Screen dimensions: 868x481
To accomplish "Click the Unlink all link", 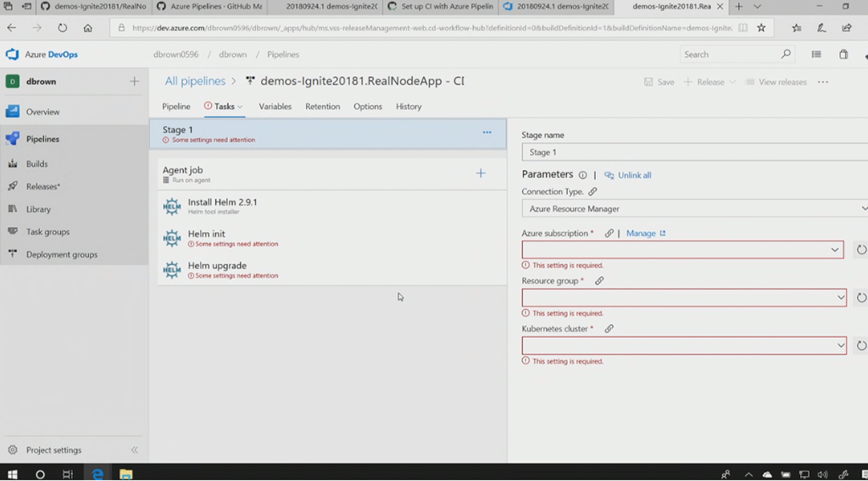I will [x=634, y=175].
